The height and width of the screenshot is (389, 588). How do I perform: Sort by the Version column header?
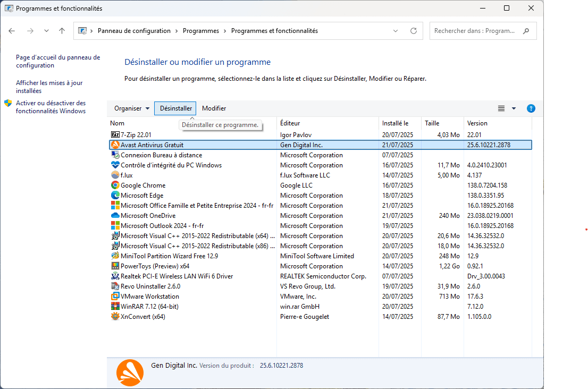pos(477,123)
